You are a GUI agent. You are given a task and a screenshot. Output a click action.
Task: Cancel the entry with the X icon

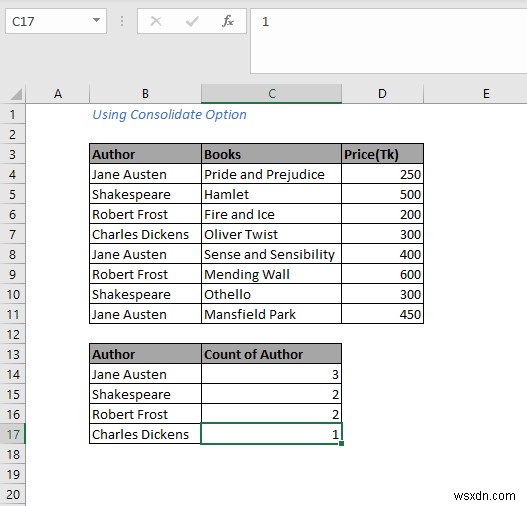pyautogui.click(x=156, y=22)
